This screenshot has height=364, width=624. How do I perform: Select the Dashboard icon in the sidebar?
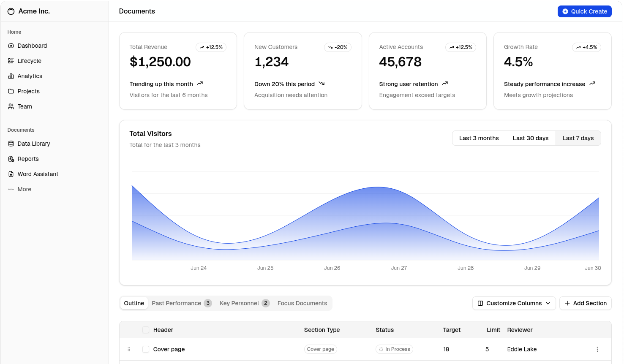[x=11, y=46]
